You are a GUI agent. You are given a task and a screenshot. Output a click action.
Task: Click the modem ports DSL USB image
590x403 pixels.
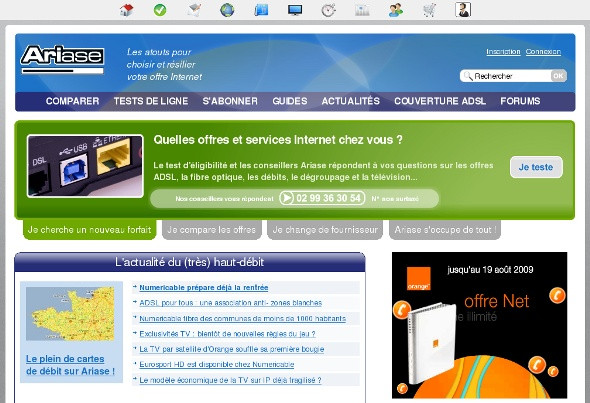click(x=85, y=166)
